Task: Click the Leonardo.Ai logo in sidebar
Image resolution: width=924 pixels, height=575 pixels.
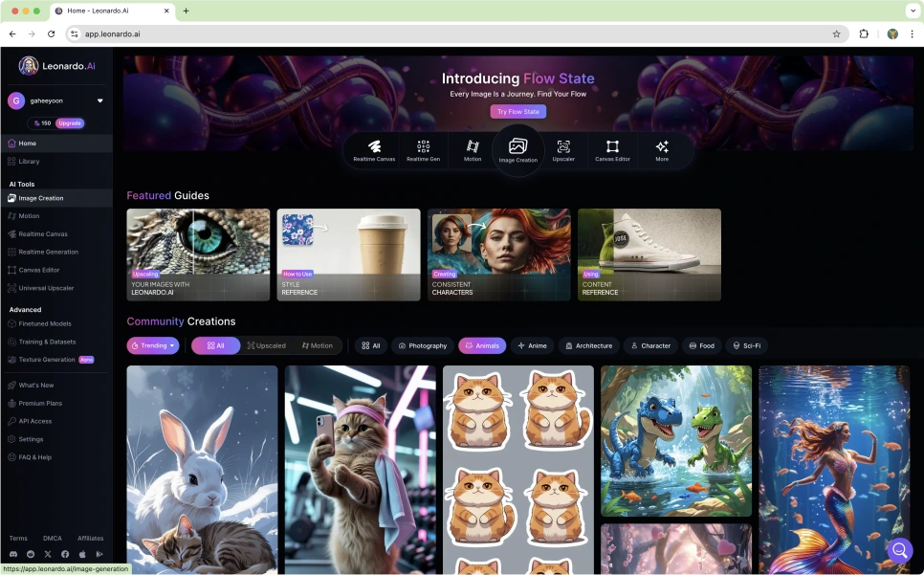Action: (x=56, y=66)
